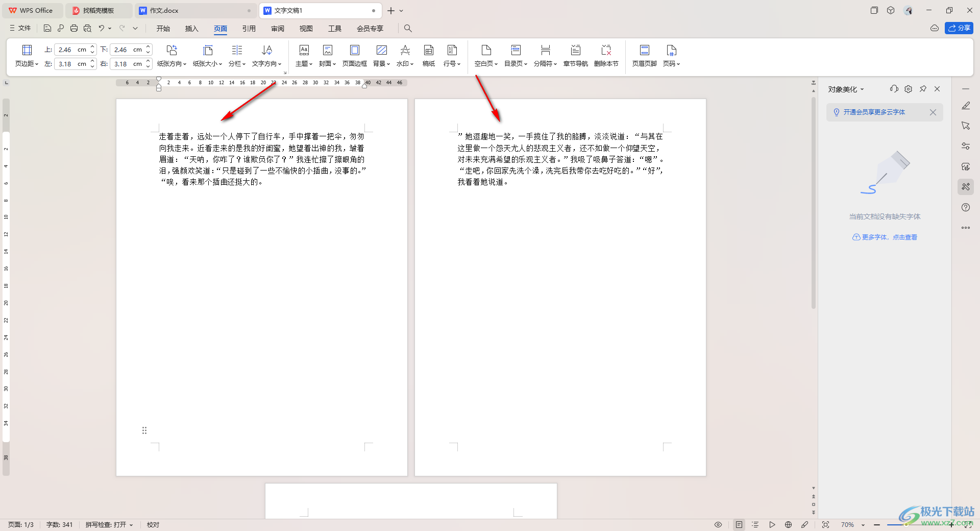980x531 pixels.
Task: Open the Page Number tool
Action: (671, 56)
